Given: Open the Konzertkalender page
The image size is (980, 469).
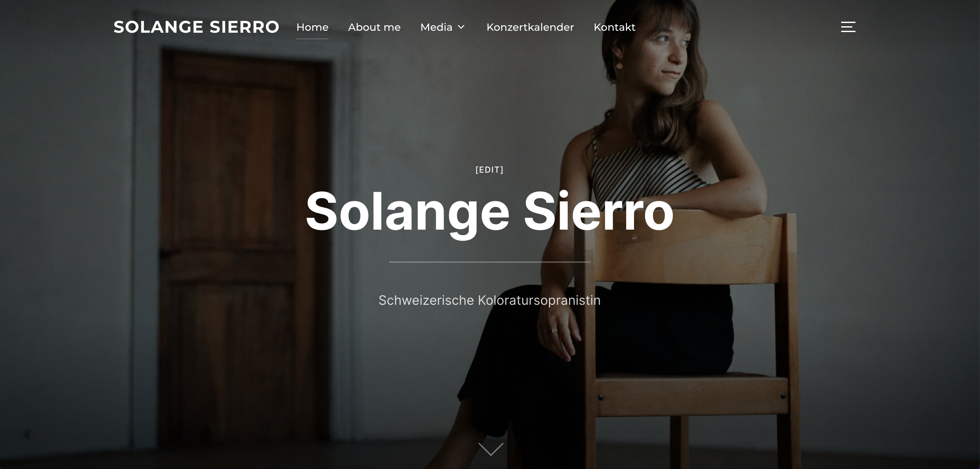Looking at the screenshot, I should (530, 27).
